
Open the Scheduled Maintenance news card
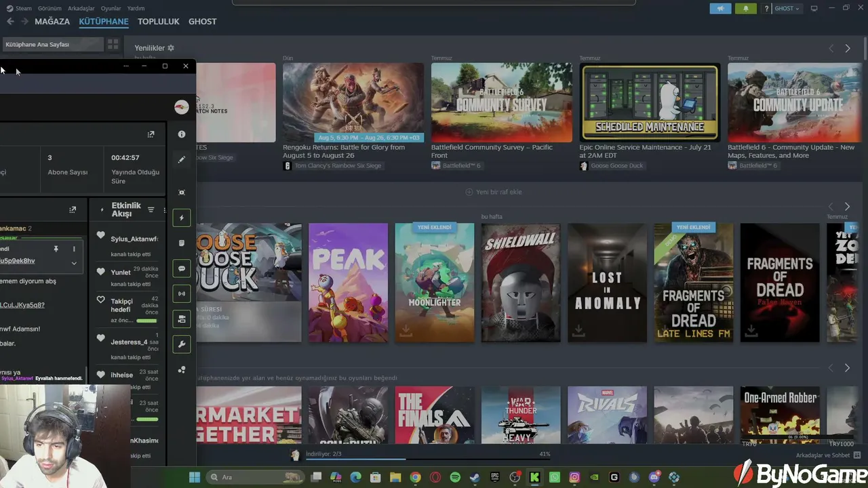(650, 102)
